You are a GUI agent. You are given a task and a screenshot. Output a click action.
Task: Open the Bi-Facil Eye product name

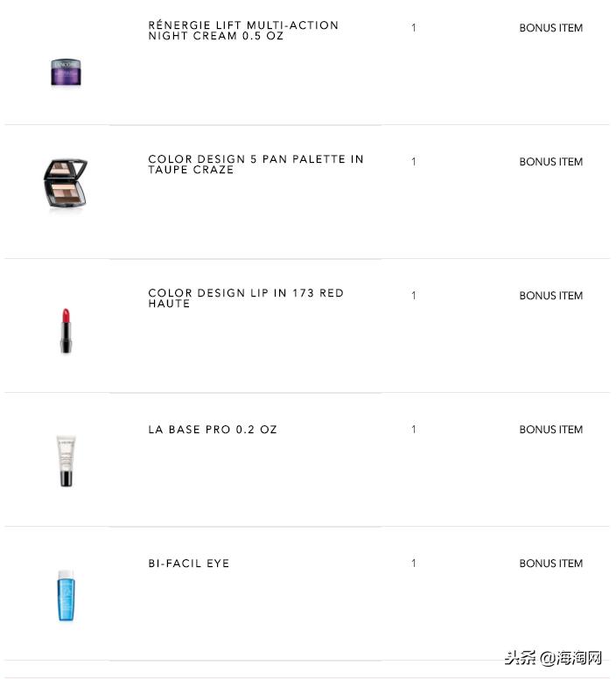pyautogui.click(x=189, y=563)
